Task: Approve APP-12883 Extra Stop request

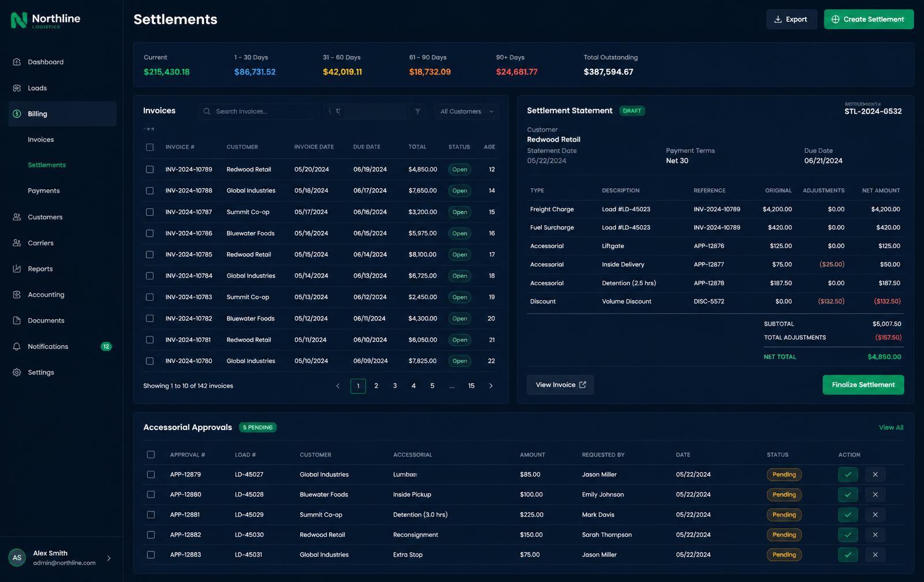Action: click(848, 555)
